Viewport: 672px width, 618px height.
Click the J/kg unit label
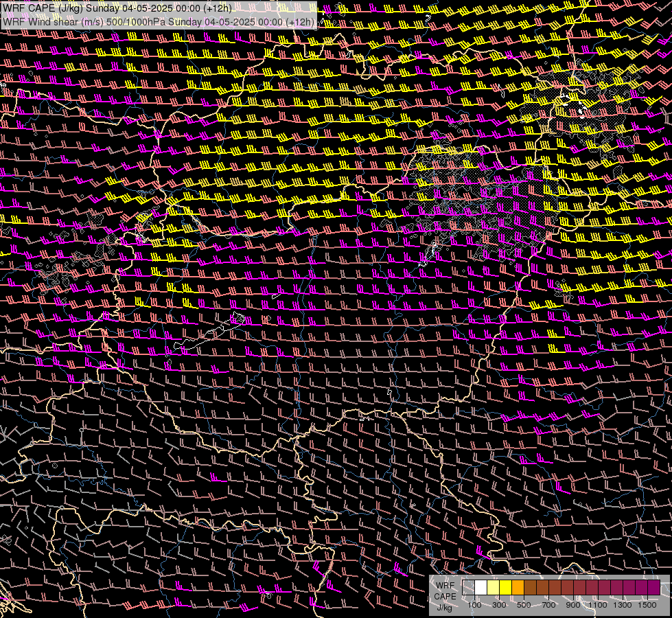click(445, 608)
